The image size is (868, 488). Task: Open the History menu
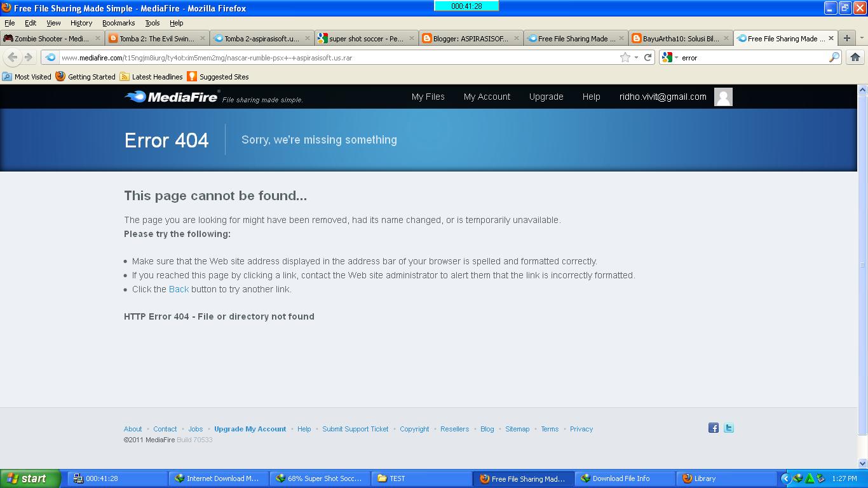pos(81,23)
